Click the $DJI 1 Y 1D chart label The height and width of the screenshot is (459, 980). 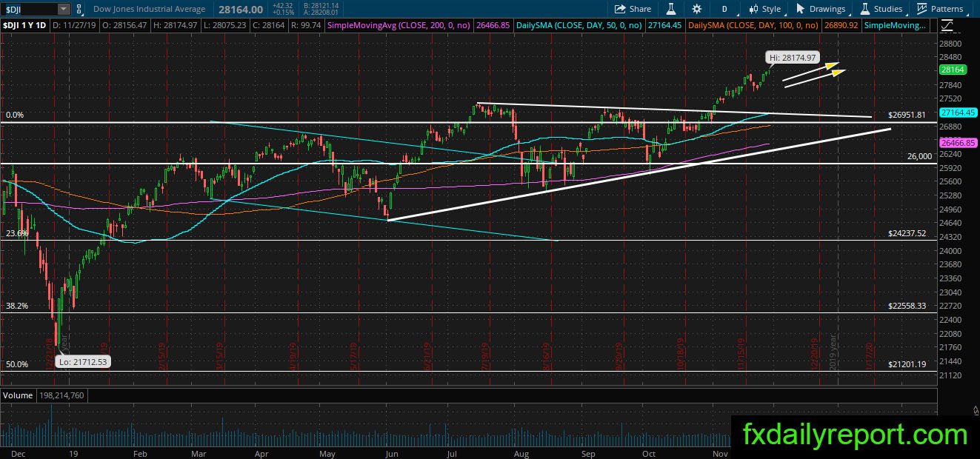pyautogui.click(x=23, y=25)
